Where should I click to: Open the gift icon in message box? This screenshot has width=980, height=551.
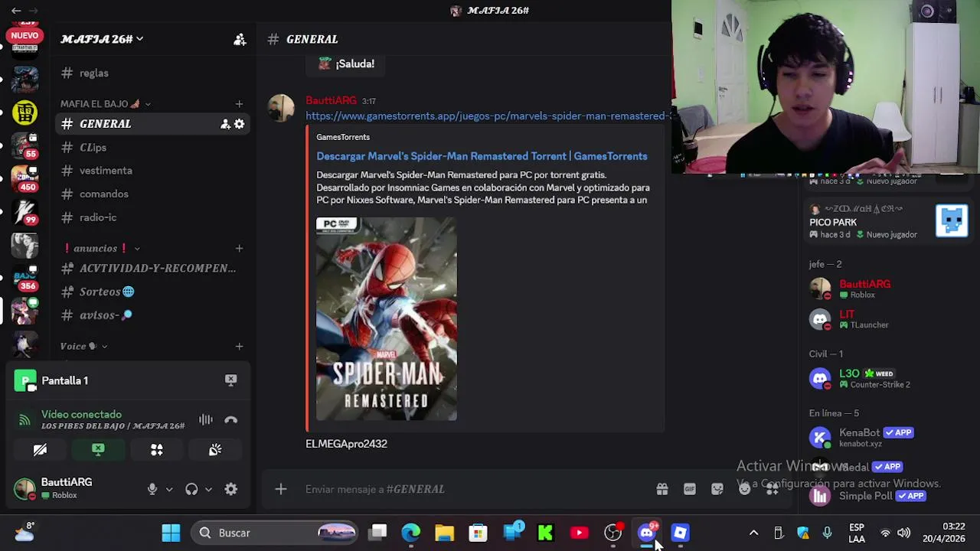pos(662,489)
